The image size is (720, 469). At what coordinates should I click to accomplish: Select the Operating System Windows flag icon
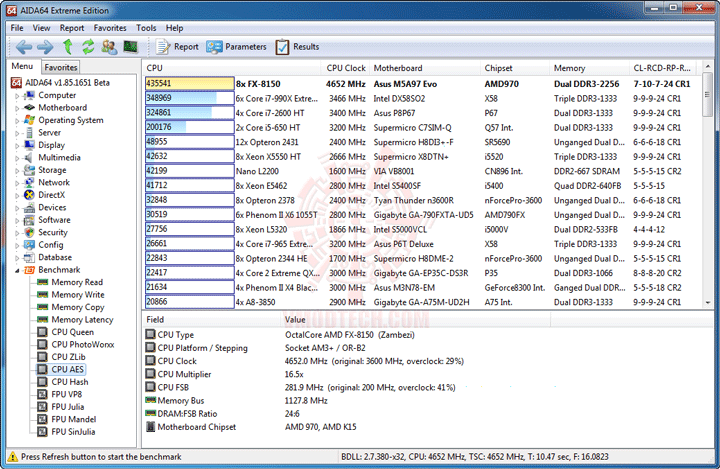[x=29, y=120]
